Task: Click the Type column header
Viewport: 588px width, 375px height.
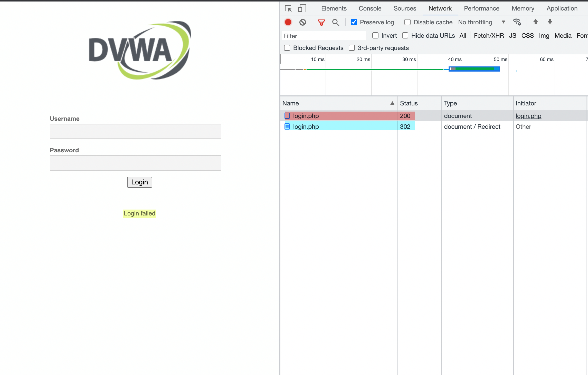Action: [x=477, y=103]
